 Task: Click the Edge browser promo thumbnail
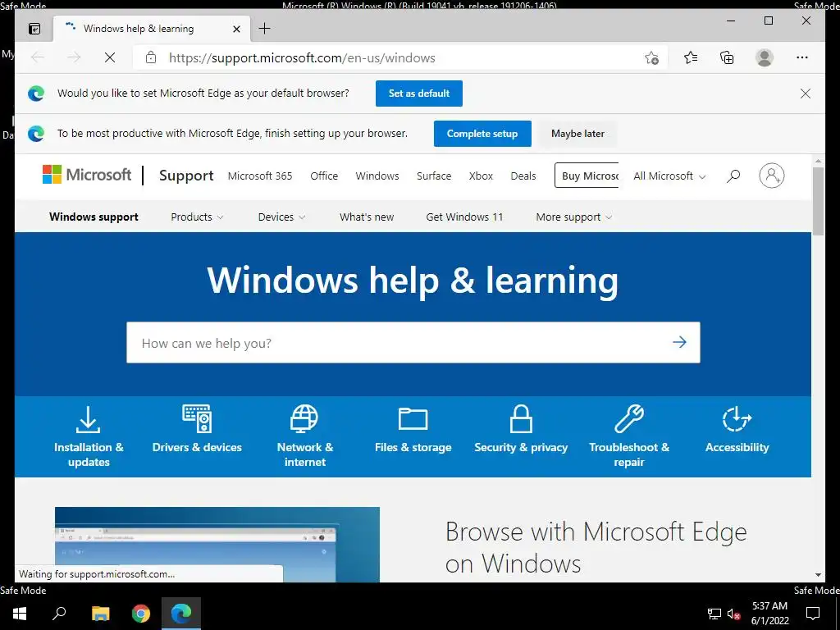pyautogui.click(x=217, y=545)
